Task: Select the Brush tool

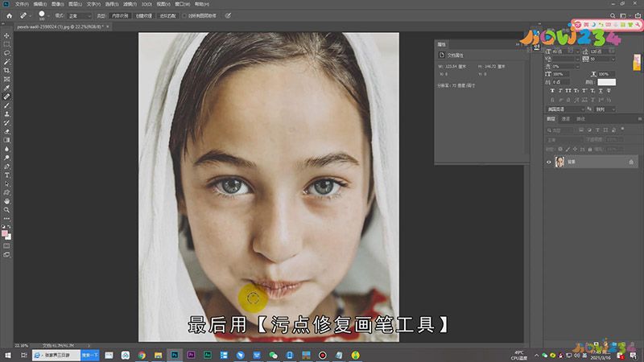Action: tap(6, 105)
